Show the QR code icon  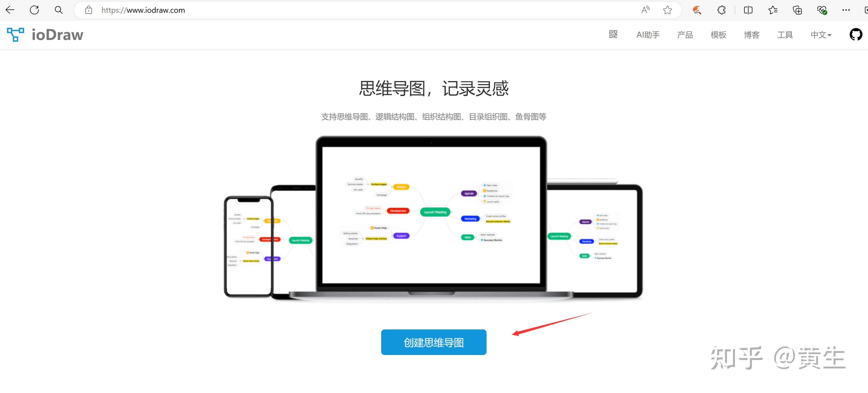[x=613, y=34]
